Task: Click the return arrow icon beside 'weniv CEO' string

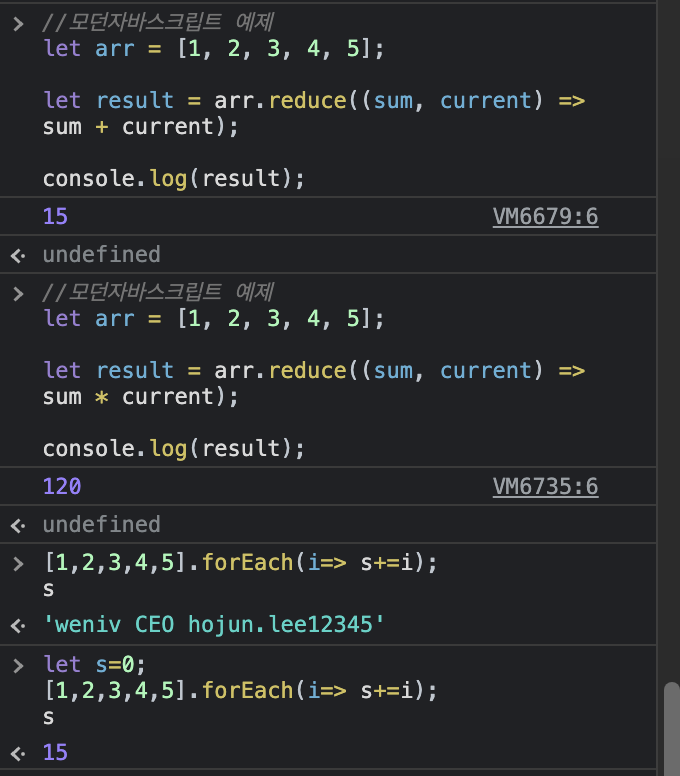Action: [18, 626]
